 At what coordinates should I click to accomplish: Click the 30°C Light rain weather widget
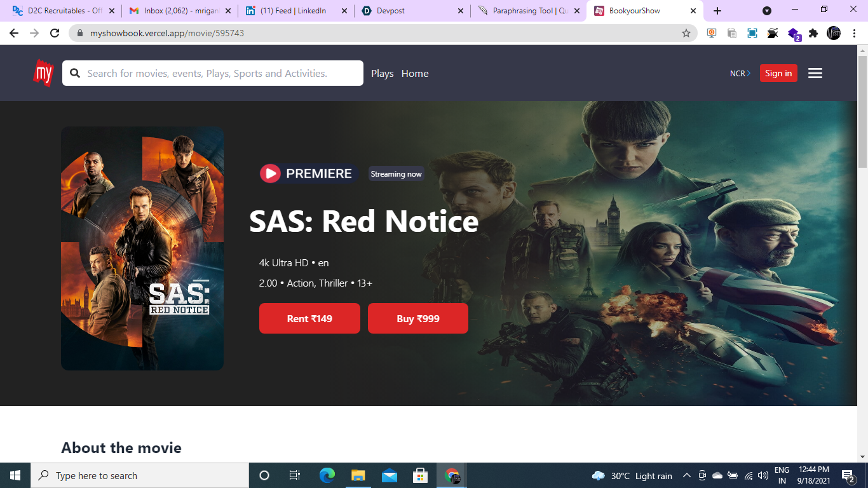pyautogui.click(x=632, y=475)
